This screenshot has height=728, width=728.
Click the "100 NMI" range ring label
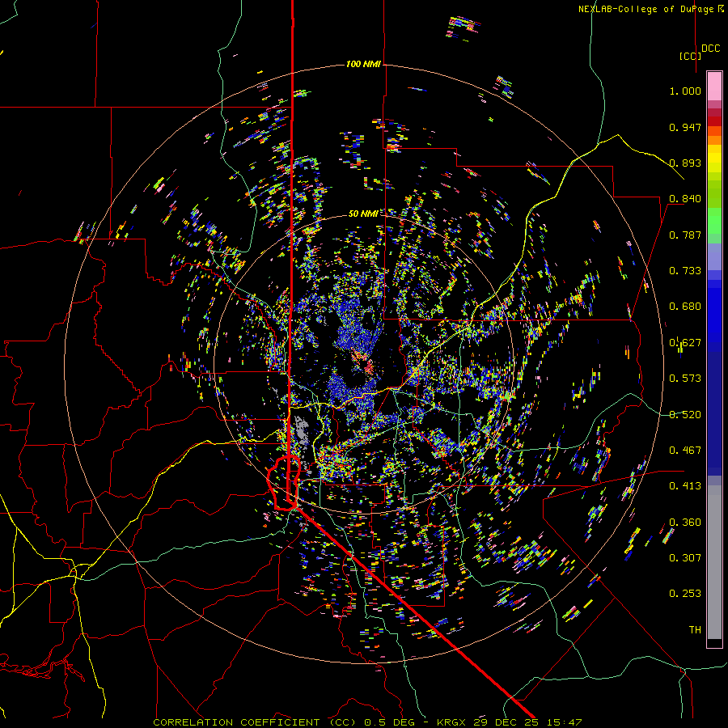click(363, 64)
